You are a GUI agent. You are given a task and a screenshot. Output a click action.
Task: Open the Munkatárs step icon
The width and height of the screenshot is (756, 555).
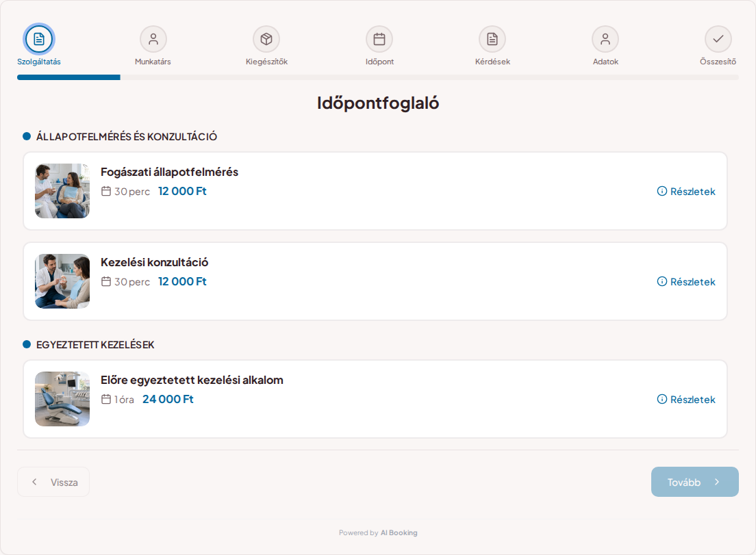[x=153, y=39]
